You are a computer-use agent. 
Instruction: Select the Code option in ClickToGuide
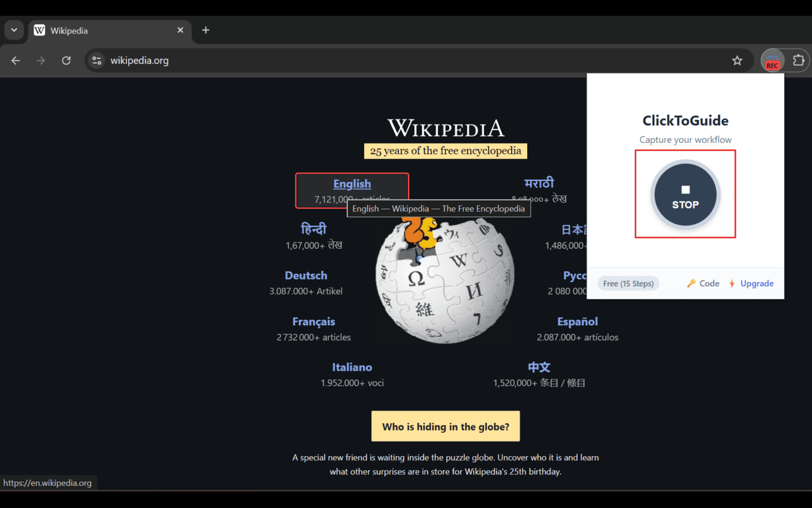[707, 283]
